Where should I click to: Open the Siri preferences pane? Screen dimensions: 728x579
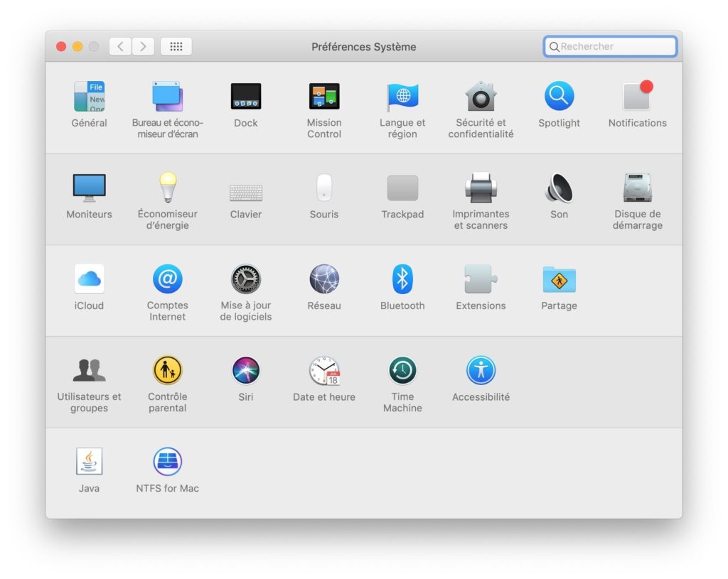pyautogui.click(x=246, y=371)
